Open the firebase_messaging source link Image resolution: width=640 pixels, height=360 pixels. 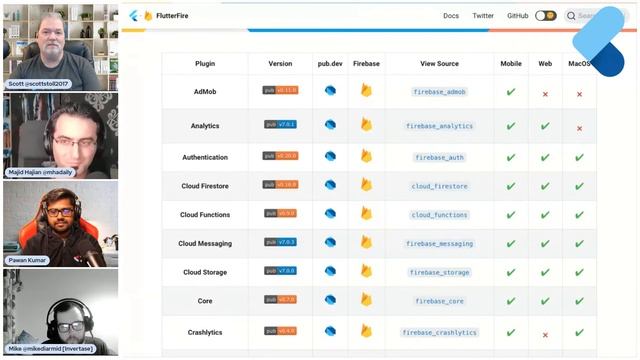[439, 244]
